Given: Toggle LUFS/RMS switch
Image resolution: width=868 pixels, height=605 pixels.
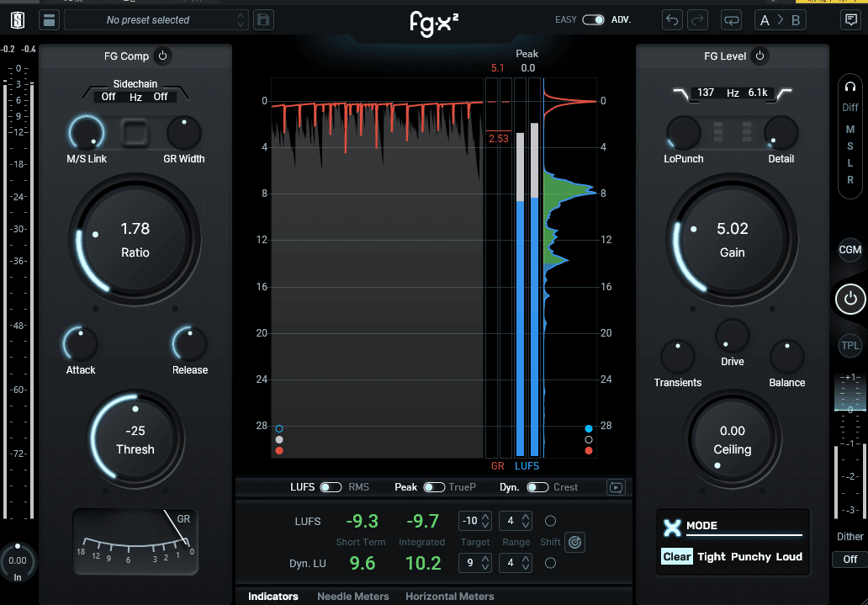Looking at the screenshot, I should (331, 487).
